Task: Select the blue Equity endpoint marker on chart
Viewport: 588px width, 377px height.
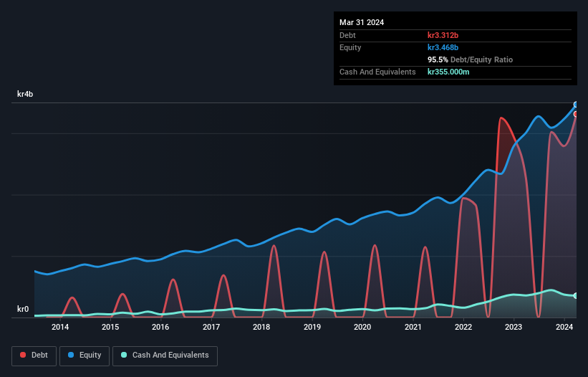Action: click(x=576, y=105)
